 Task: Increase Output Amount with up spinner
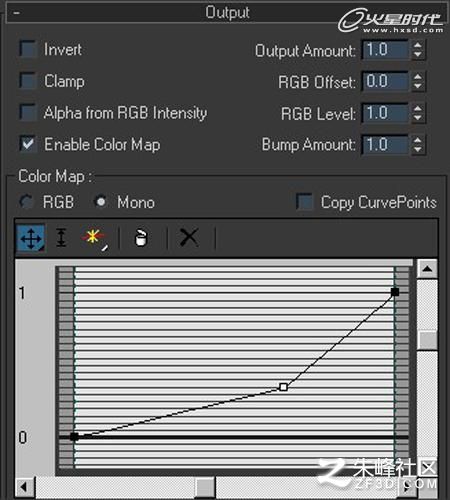click(417, 45)
